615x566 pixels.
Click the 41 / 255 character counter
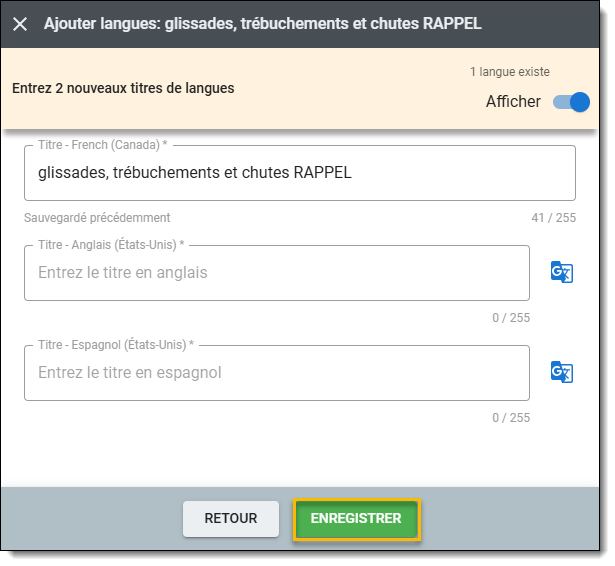coord(553,218)
